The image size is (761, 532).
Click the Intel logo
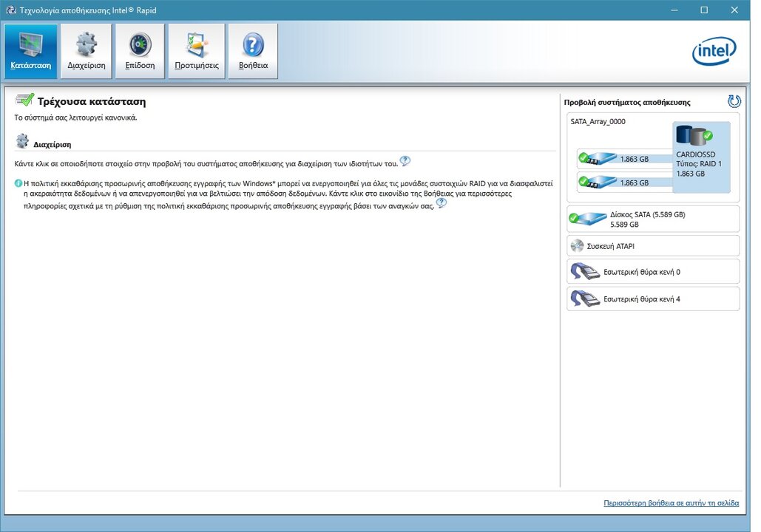tap(714, 52)
